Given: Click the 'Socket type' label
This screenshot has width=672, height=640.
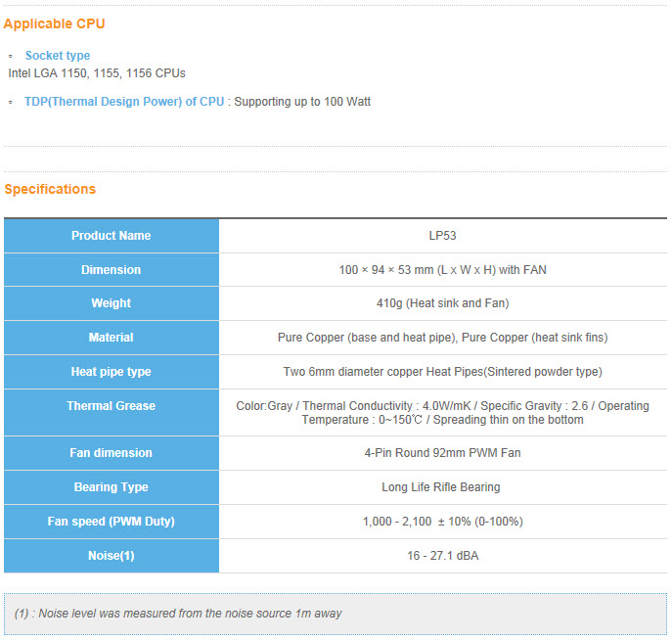Looking at the screenshot, I should [x=58, y=56].
